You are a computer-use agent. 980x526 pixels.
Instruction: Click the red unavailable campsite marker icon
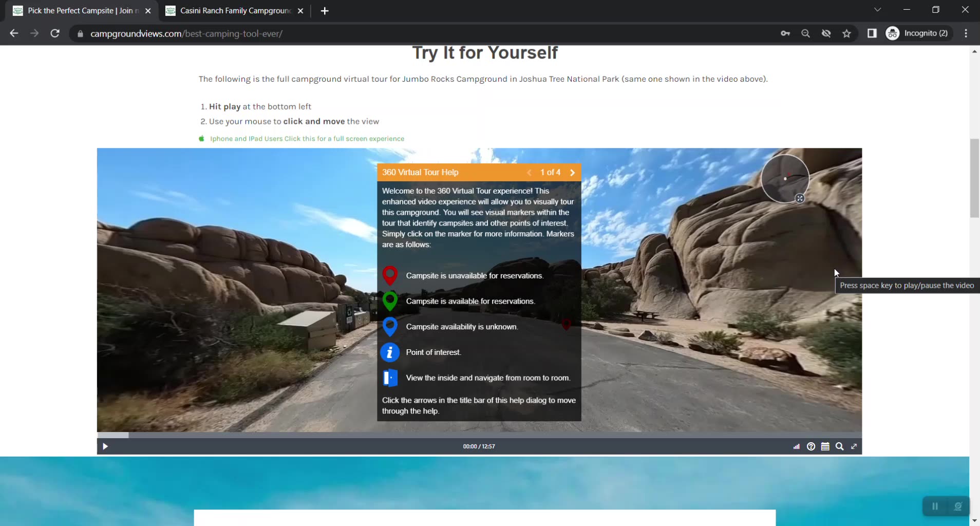390,275
